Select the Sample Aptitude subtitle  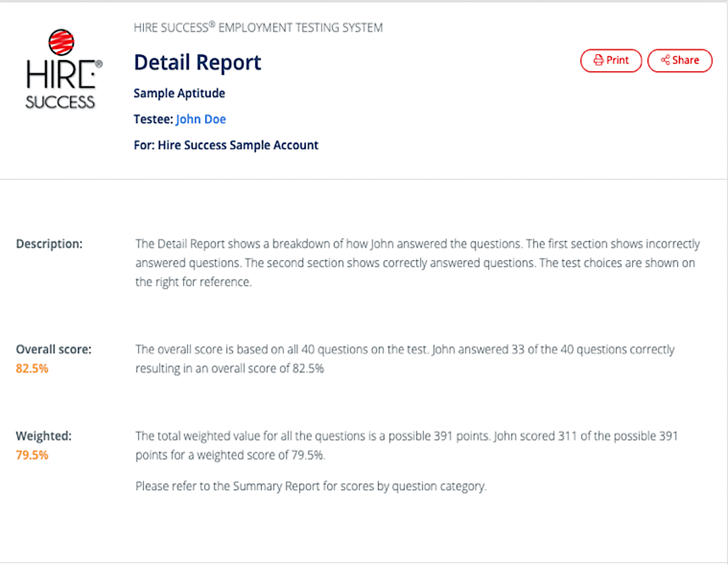[179, 93]
